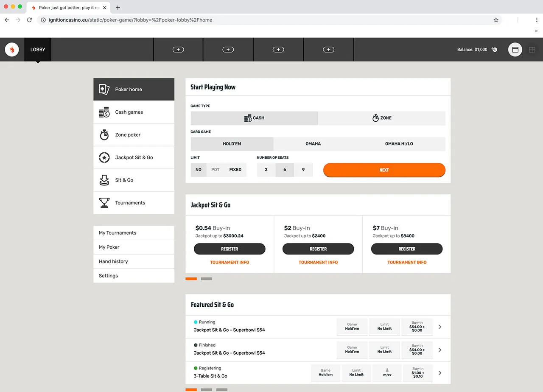Open the table layout grid icon
The width and height of the screenshot is (543, 392).
coord(532,50)
